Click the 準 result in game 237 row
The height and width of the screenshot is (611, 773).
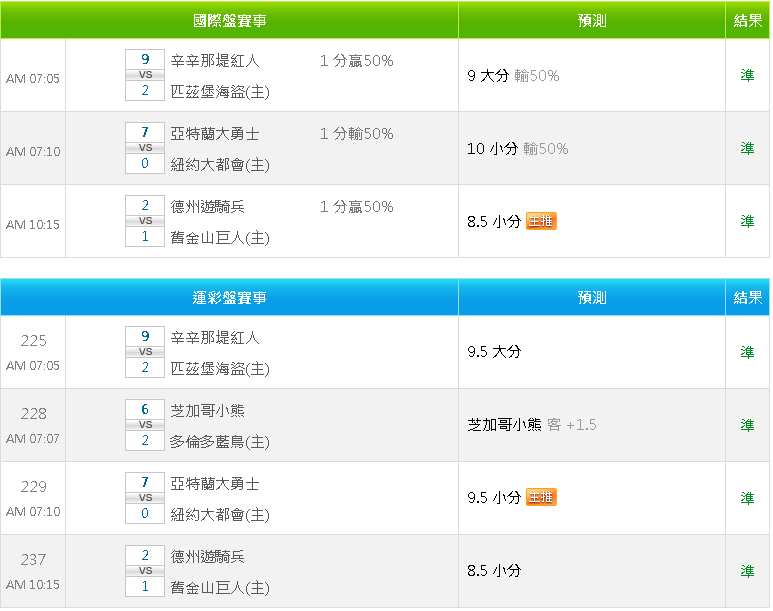[747, 571]
